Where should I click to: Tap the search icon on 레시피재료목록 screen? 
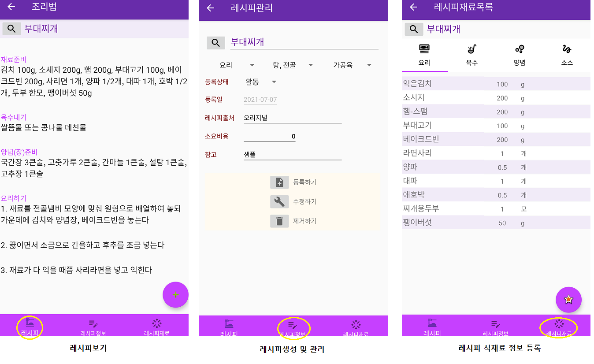coord(414,29)
